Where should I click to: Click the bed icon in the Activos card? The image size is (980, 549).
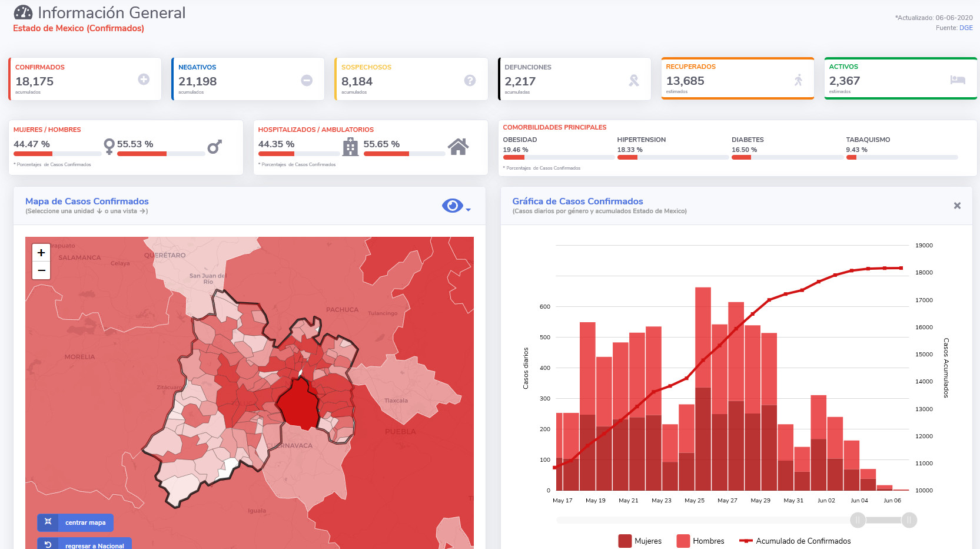click(x=958, y=80)
